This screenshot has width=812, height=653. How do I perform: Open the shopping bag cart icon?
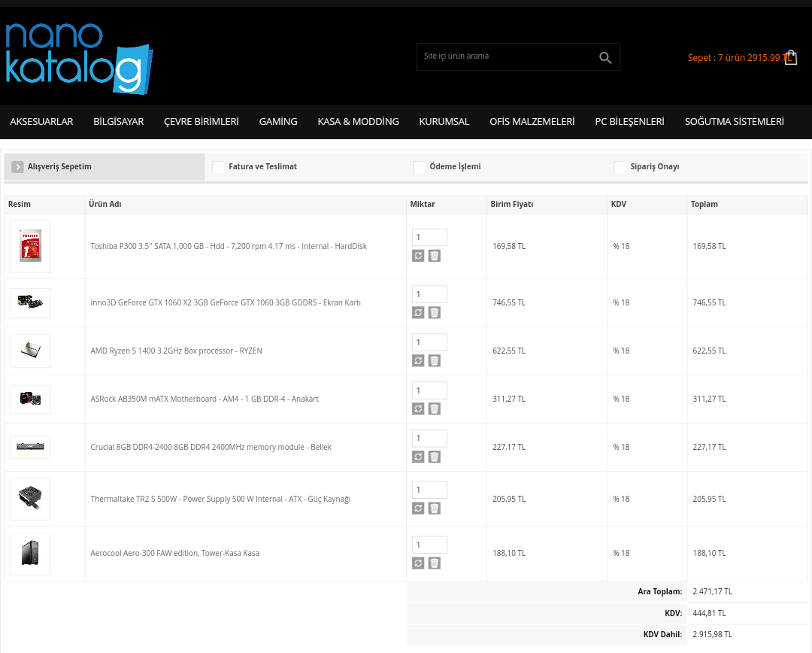790,57
